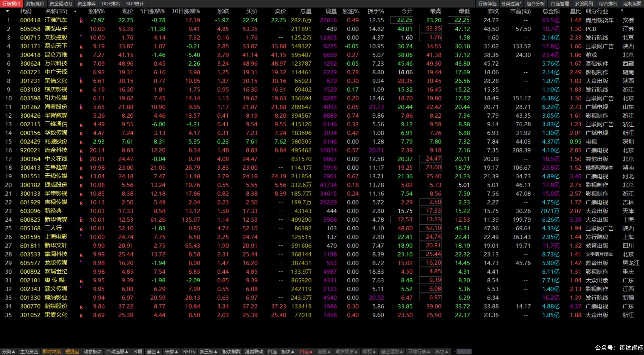644x355 pixels.
Task: Click the question mark column header icon
Action: point(622,11)
